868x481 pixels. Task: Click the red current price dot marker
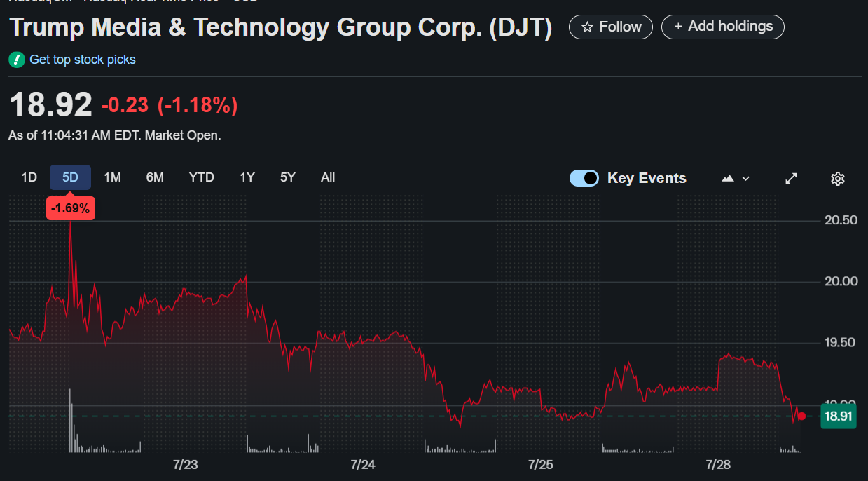[801, 416]
